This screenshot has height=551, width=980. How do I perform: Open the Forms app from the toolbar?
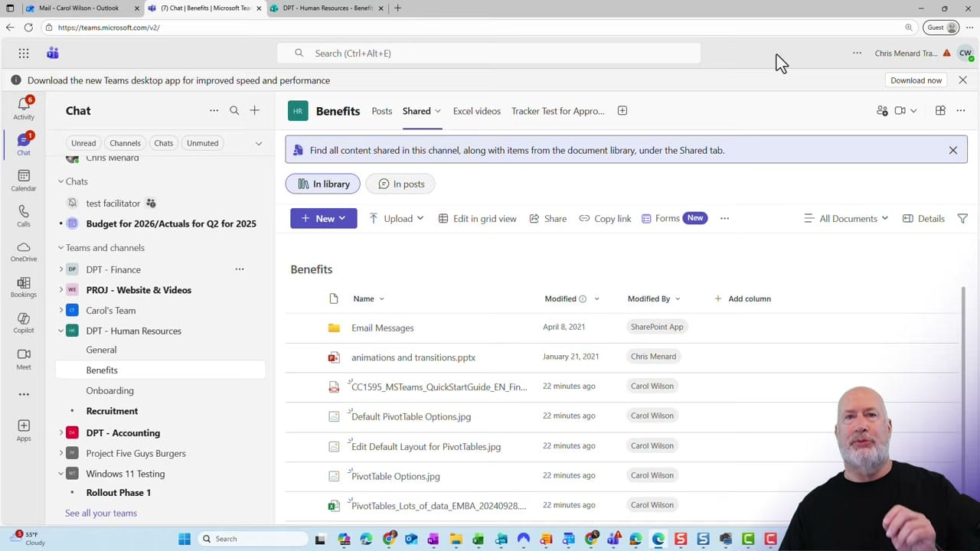667,218
